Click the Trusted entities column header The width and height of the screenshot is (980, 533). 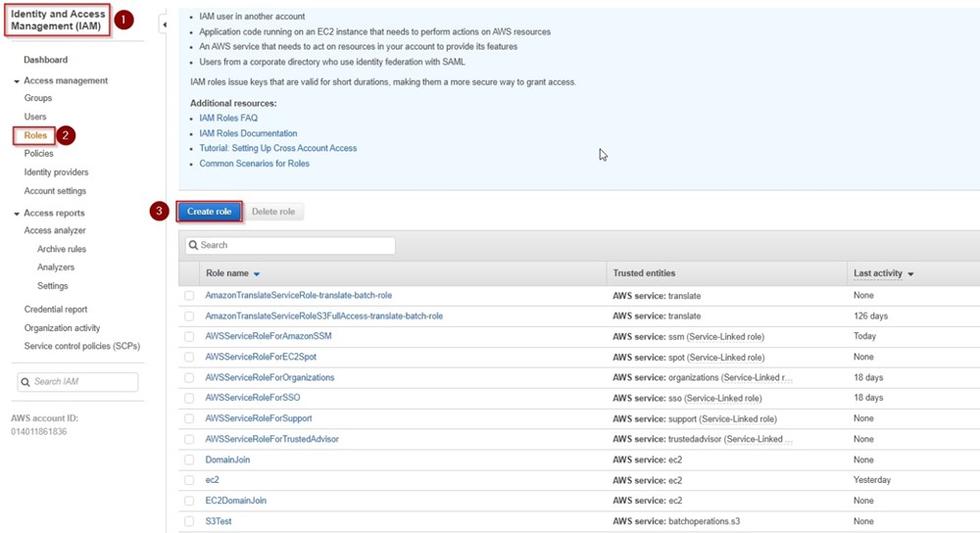click(x=644, y=273)
